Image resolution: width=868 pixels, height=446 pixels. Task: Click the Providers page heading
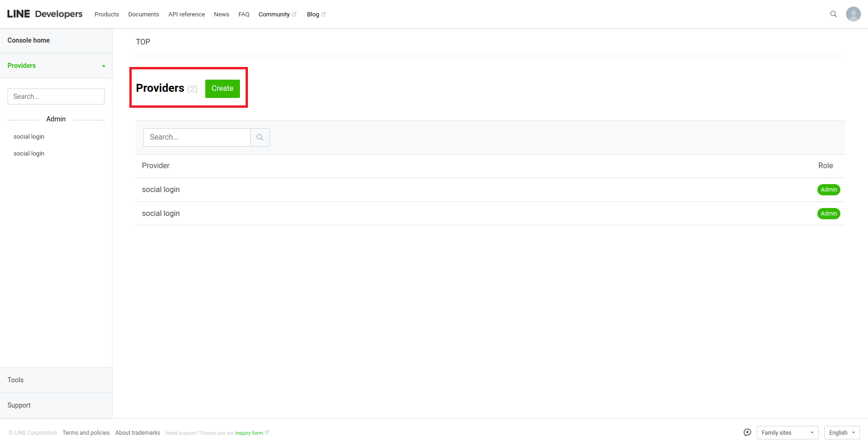tap(160, 88)
